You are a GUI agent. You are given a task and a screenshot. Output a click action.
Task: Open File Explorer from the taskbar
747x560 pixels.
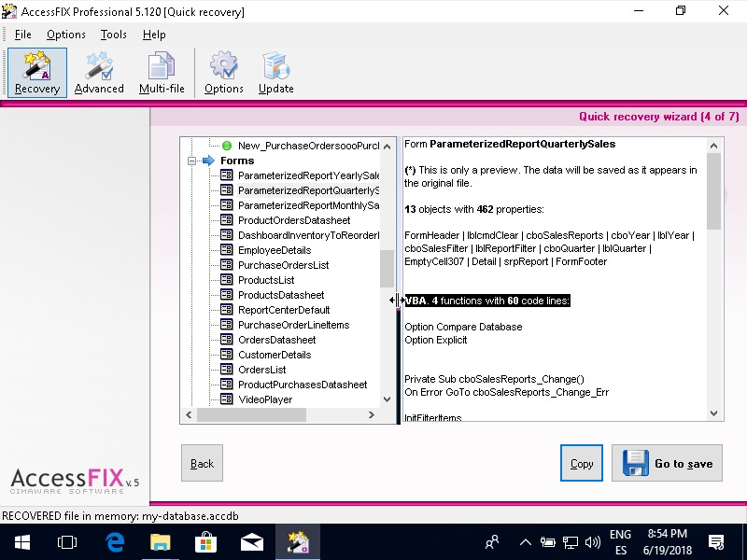pyautogui.click(x=162, y=542)
